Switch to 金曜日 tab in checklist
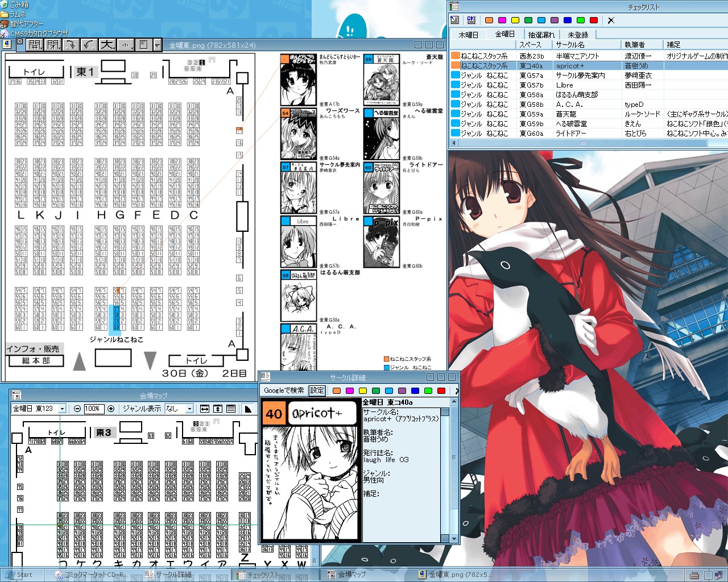Image resolution: width=728 pixels, height=582 pixels. tap(504, 34)
